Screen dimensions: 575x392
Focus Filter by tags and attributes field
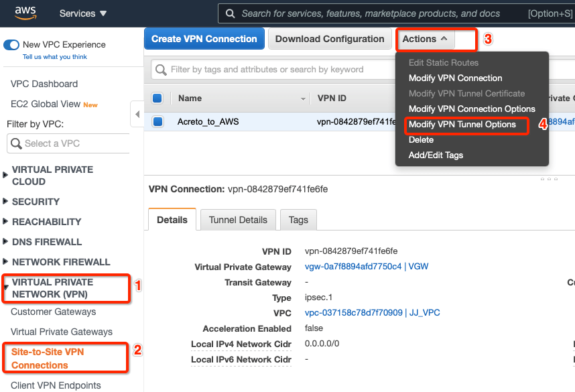tap(273, 70)
